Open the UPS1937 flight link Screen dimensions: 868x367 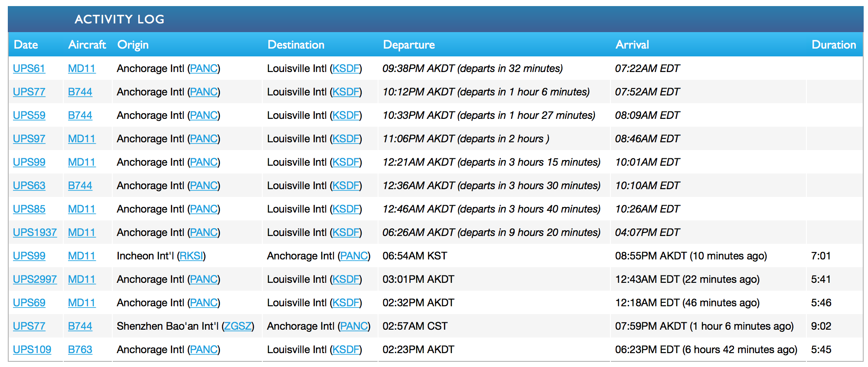pyautogui.click(x=35, y=233)
